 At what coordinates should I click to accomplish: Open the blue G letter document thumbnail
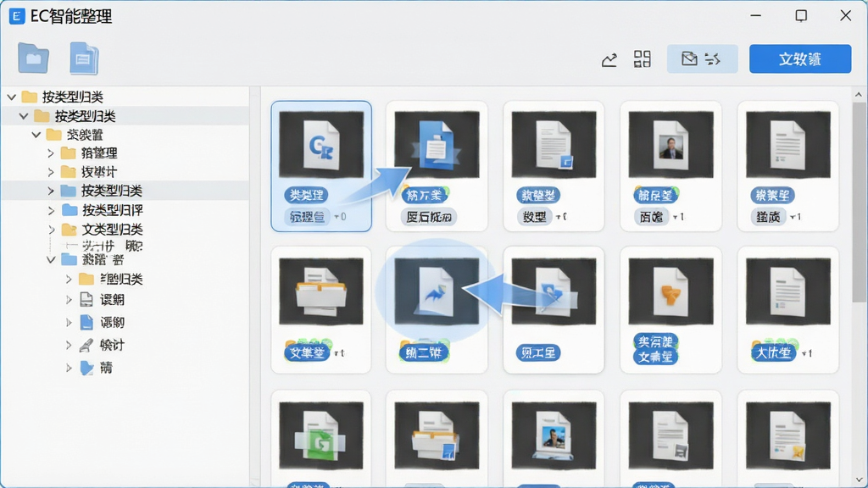coord(321,144)
